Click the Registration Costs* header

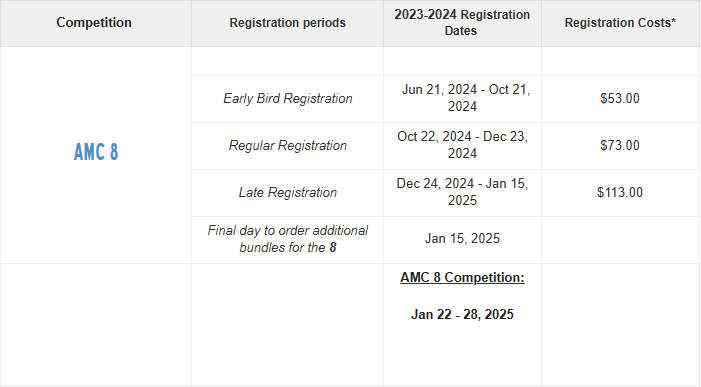click(x=620, y=23)
